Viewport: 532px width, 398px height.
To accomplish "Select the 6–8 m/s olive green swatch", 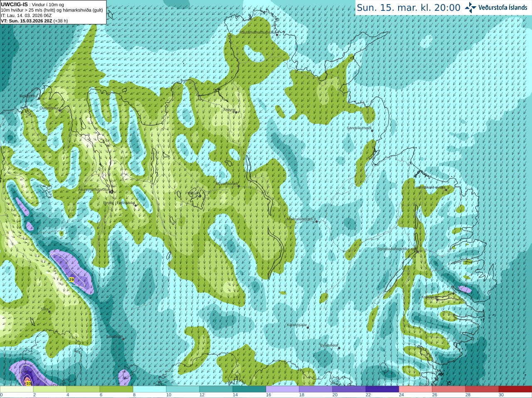I will (x=116, y=389).
